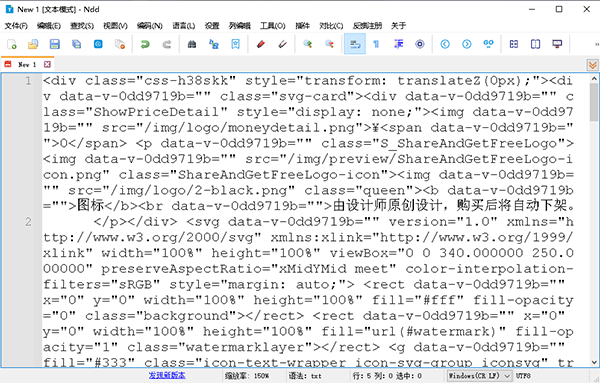Zoom out with the magnifier minus icon
Viewport: 600px width, 383px height.
(329, 44)
